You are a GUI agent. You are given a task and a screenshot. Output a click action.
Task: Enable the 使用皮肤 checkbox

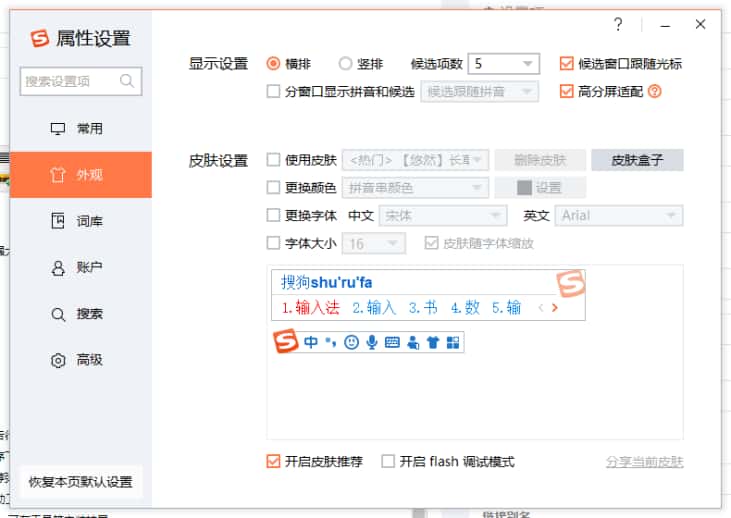273,160
